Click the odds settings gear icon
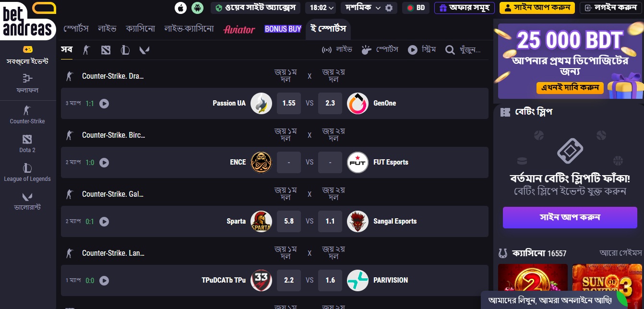 389,8
